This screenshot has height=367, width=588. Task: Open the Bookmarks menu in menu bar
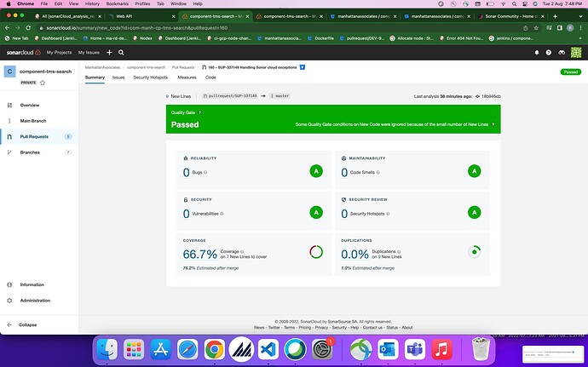[x=117, y=3]
